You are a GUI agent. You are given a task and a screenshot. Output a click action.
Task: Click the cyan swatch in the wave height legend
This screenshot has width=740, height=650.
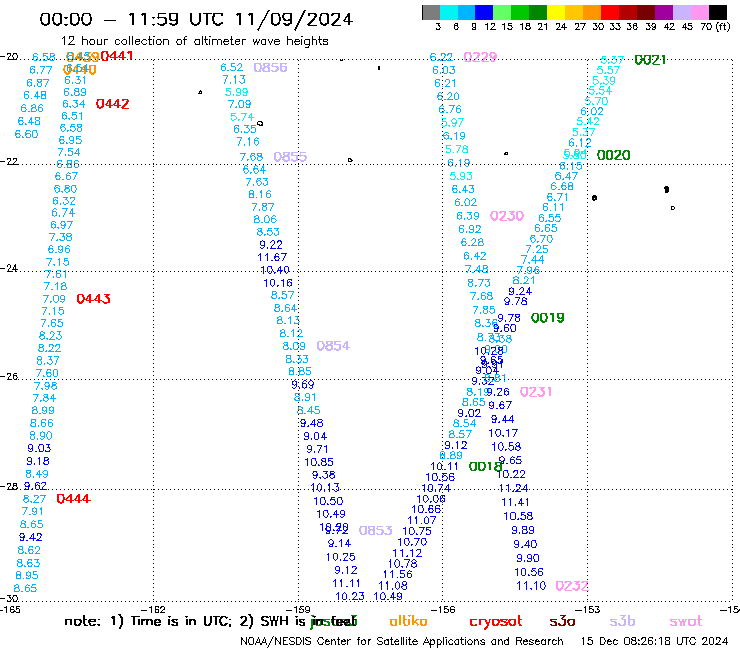point(449,12)
